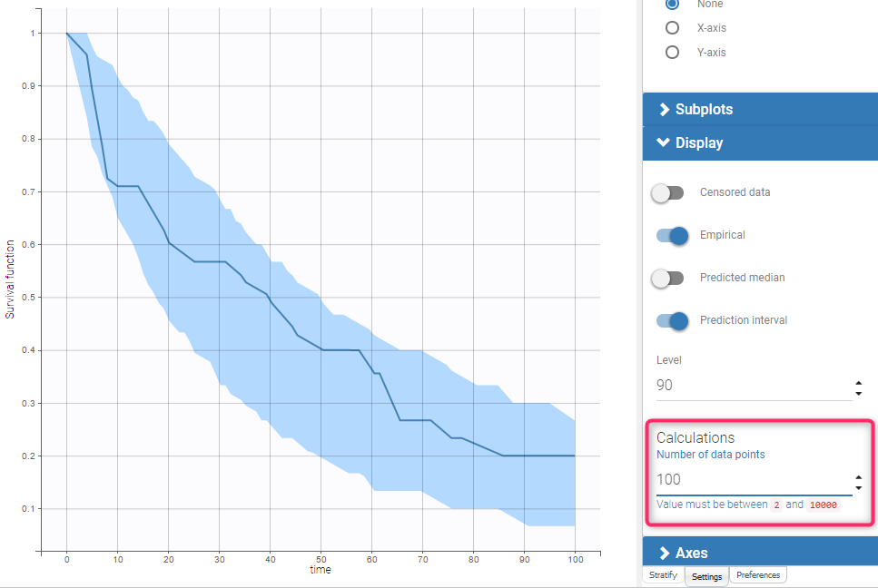Collapse the Display panel
Viewport: 878px width, 588px height.
760,142
